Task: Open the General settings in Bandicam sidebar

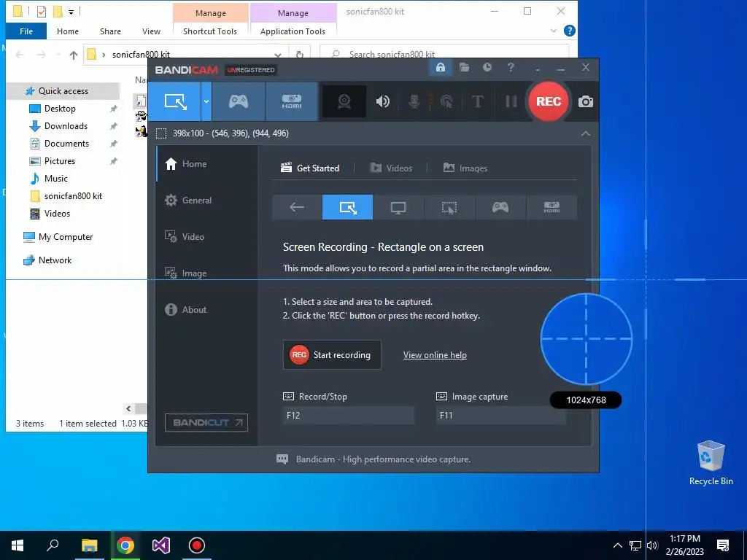Action: coord(206,201)
